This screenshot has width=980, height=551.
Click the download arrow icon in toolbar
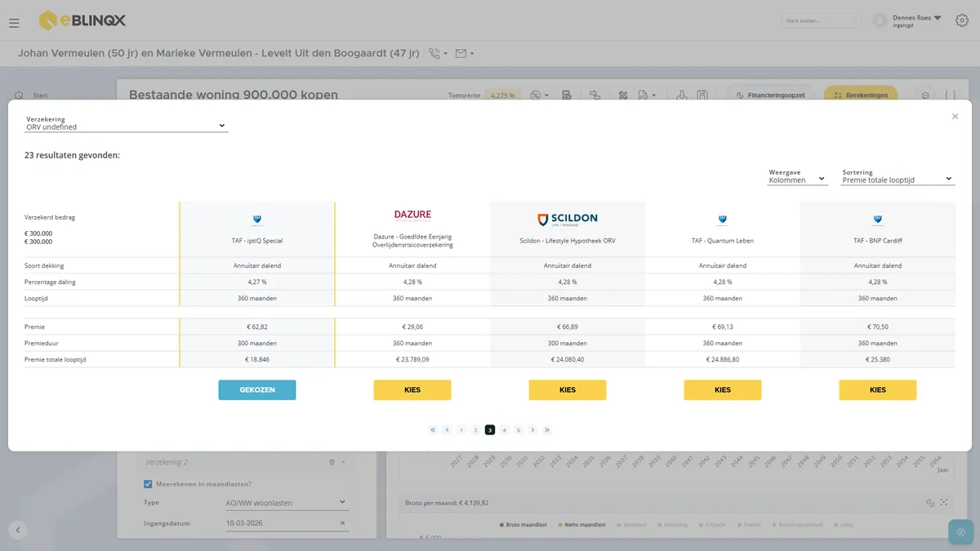682,96
